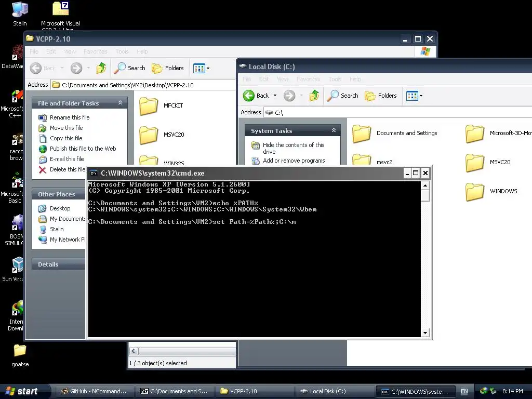This screenshot has height=399, width=532.
Task: Open the Sun VirtualBox desktop shortcut
Action: [13, 269]
